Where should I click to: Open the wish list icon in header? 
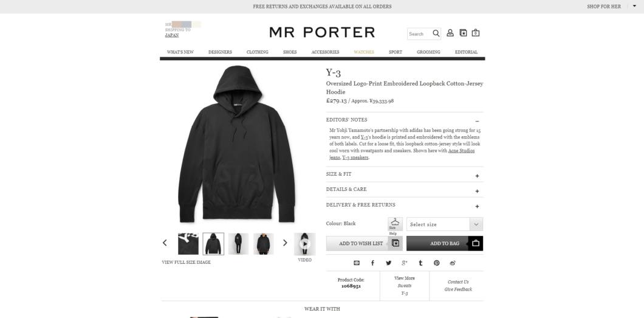pos(463,33)
